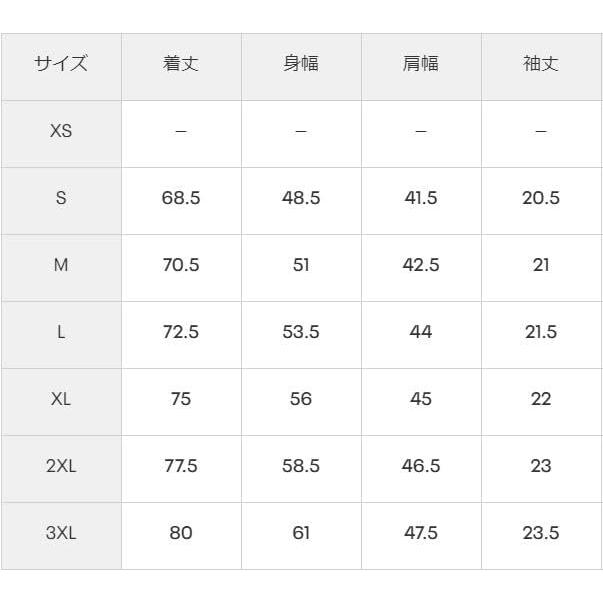Click the サイズ header cell
Viewport: 603px width, 603px height.
61,67
